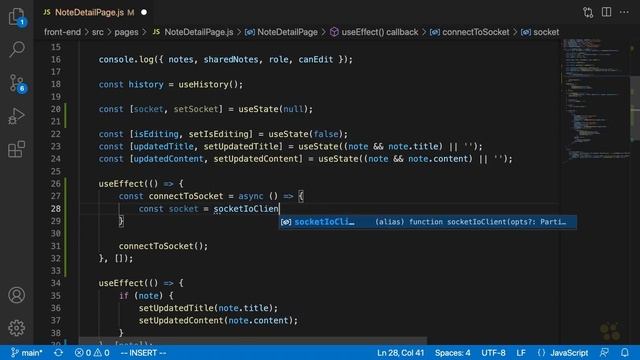Open the Extensions view
The width and height of the screenshot is (640, 360).
[x=17, y=149]
